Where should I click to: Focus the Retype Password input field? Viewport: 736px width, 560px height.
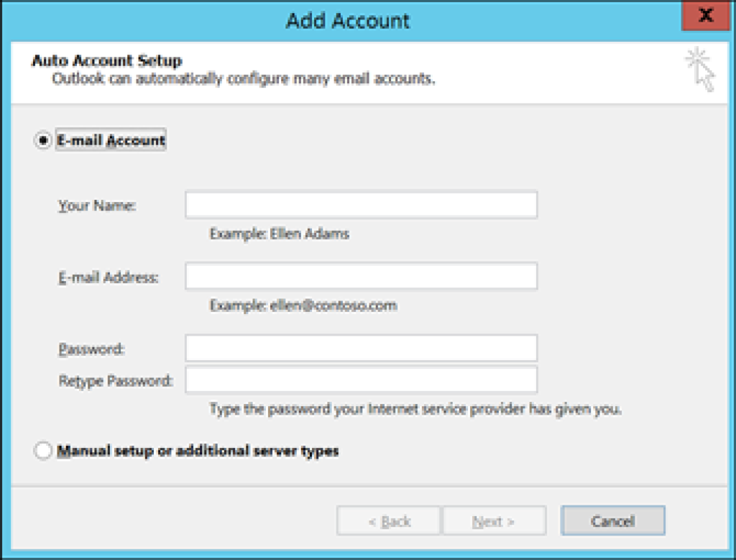(x=361, y=380)
